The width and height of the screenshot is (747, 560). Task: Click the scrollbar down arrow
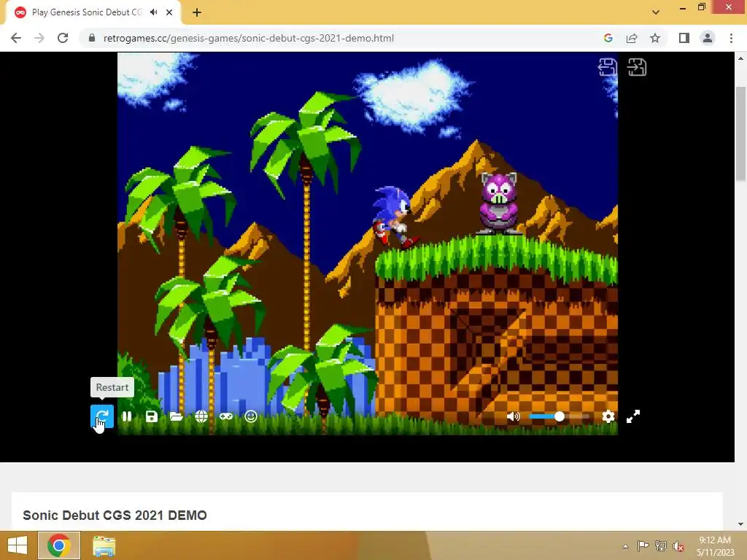coord(740,524)
